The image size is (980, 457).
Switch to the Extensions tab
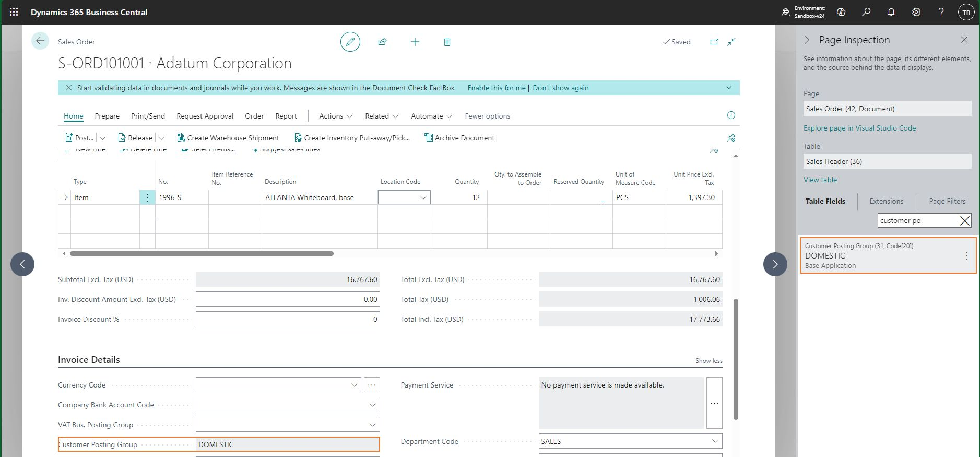click(886, 201)
